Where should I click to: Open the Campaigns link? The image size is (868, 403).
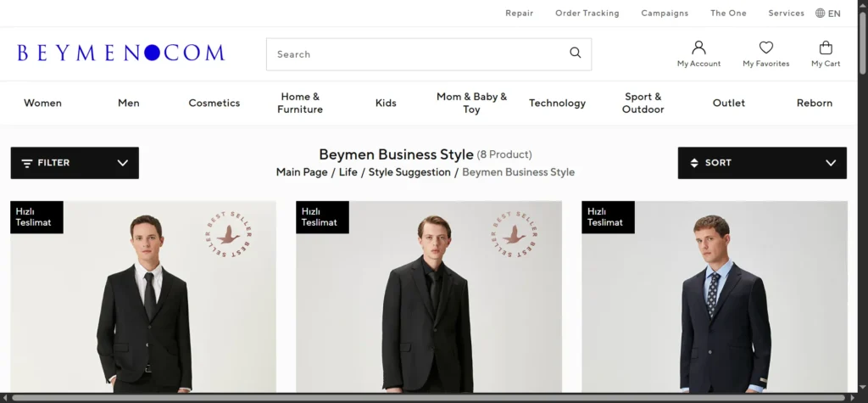665,14
